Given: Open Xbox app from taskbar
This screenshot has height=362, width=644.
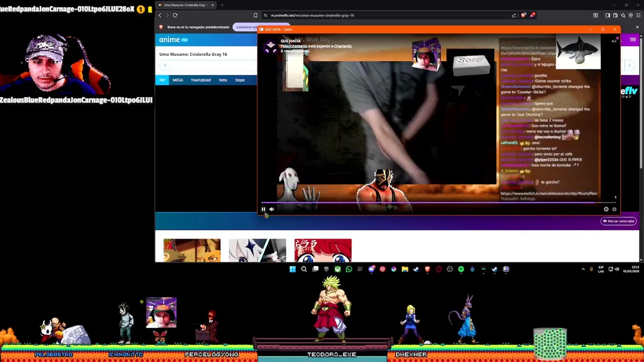Looking at the screenshot, I should point(338,269).
